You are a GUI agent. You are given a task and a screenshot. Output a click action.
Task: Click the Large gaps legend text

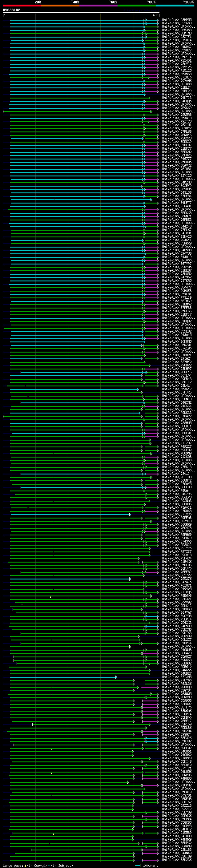38,865
